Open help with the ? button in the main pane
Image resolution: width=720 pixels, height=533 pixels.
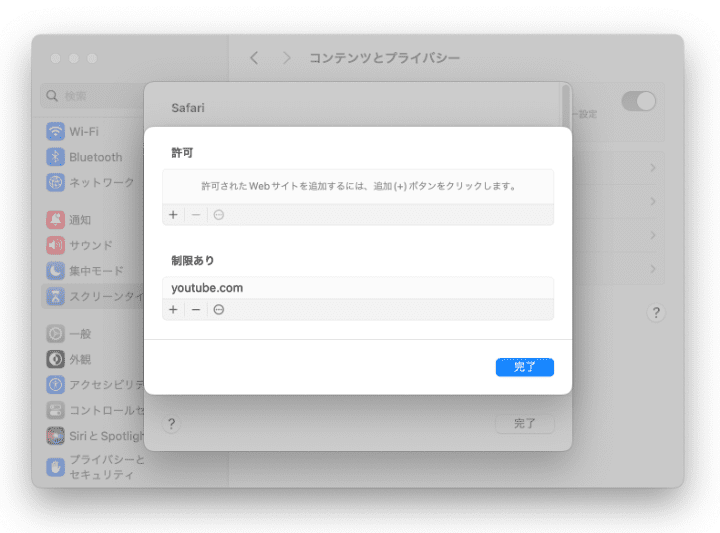656,313
